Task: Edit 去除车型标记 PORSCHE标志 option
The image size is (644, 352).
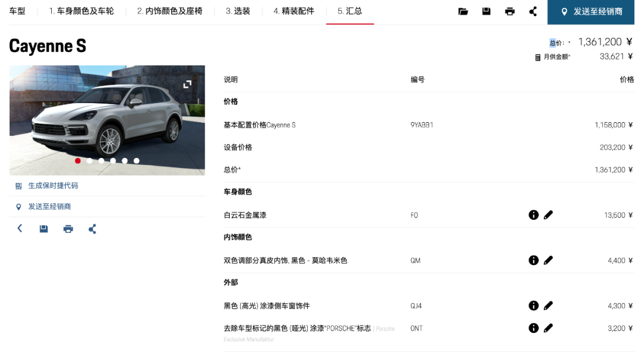Action: click(x=549, y=328)
